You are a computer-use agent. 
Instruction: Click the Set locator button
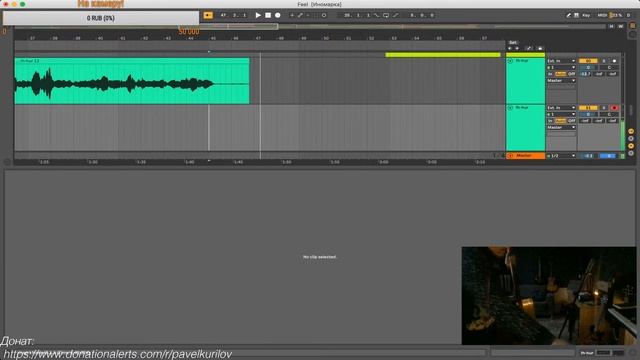(x=513, y=42)
